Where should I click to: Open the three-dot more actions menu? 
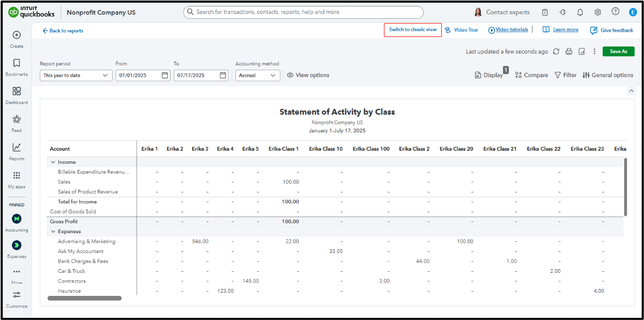click(594, 51)
